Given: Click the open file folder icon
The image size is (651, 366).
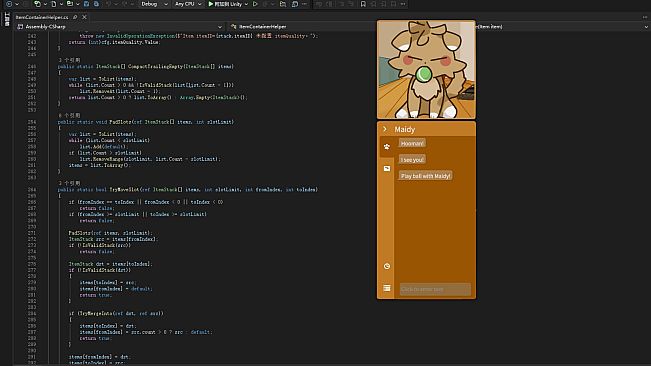Looking at the screenshot, I should pos(70,4).
